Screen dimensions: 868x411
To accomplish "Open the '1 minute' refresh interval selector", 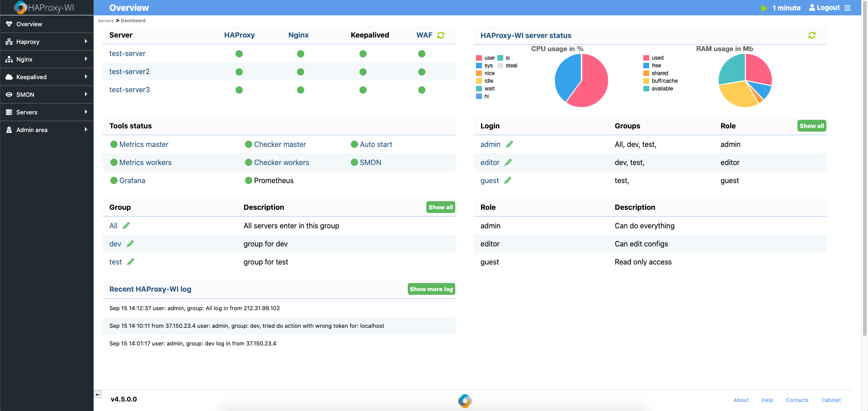I will pos(786,8).
